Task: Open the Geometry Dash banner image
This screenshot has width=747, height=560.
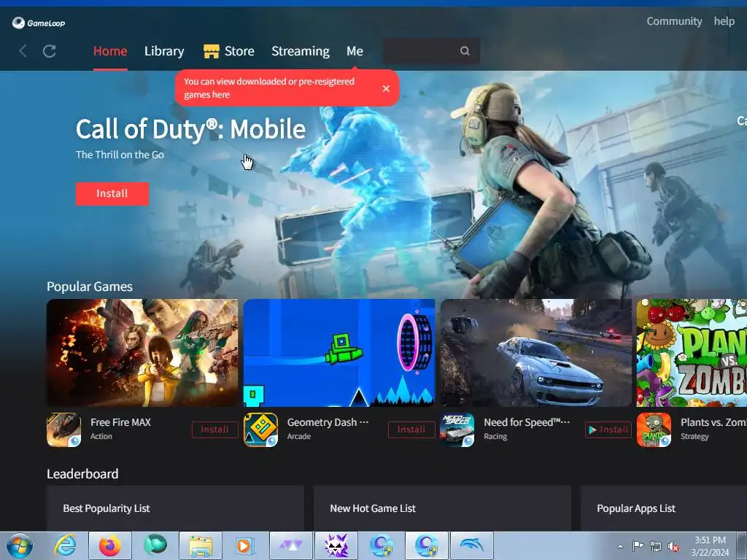Action: 339,353
